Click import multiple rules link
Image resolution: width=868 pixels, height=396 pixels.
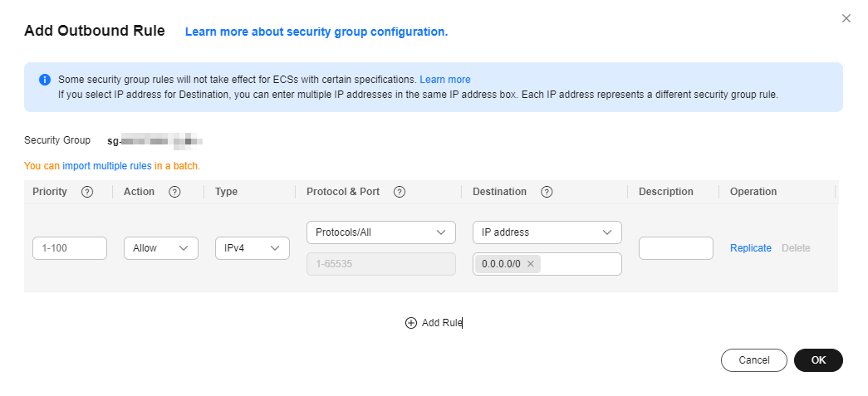click(107, 166)
